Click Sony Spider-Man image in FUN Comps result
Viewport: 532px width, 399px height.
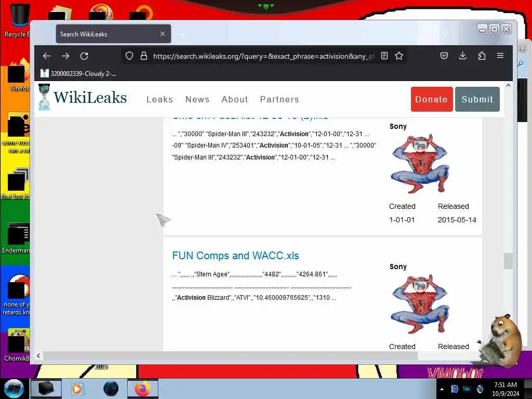click(x=420, y=304)
